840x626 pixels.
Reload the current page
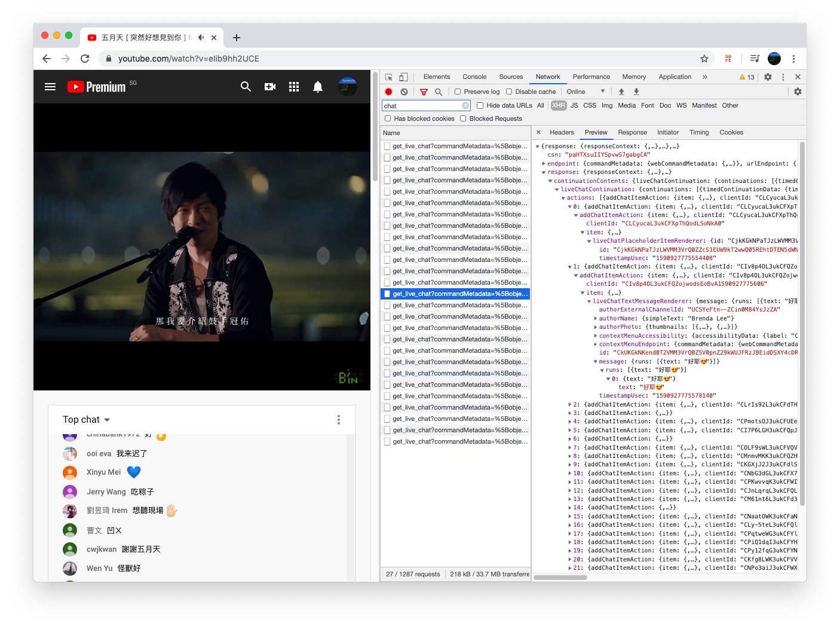85,59
